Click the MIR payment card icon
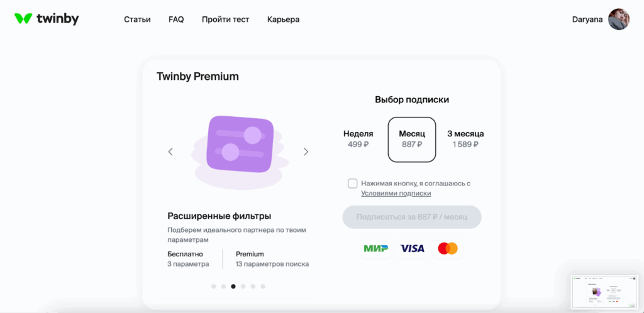The width and height of the screenshot is (644, 313). pos(375,248)
